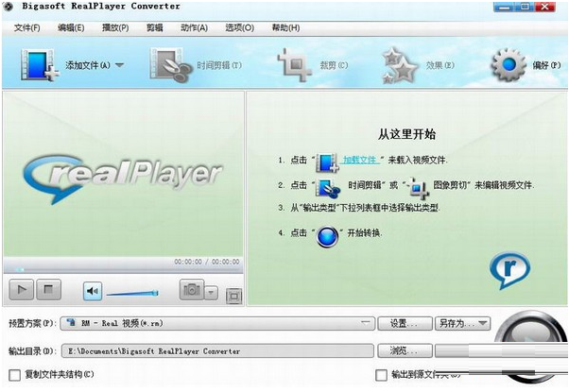Open the 效果 effects stars icon
This screenshot has height=392, width=569.
(x=400, y=65)
